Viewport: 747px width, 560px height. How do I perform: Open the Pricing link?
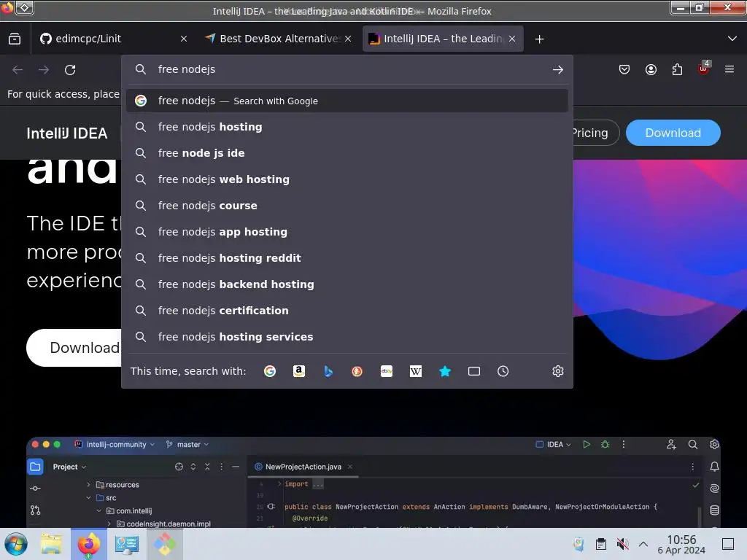pos(595,133)
